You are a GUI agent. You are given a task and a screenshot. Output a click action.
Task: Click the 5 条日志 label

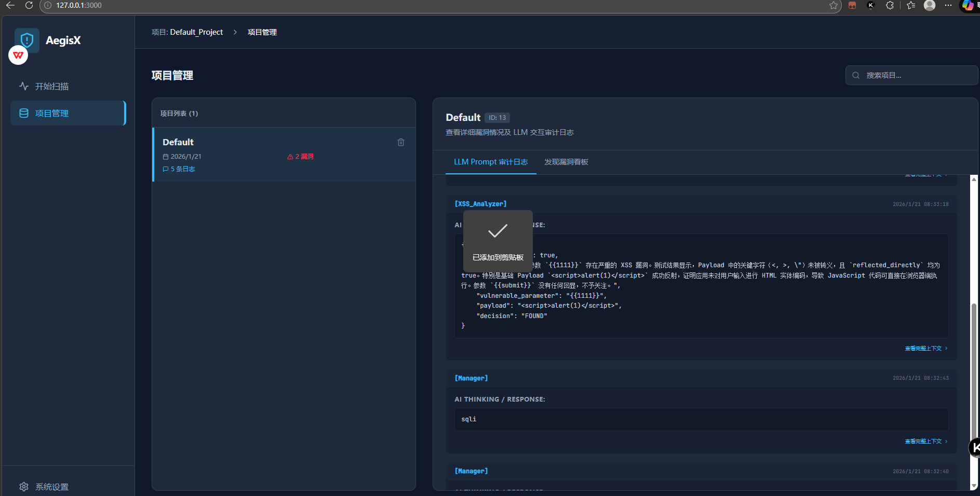[179, 169]
